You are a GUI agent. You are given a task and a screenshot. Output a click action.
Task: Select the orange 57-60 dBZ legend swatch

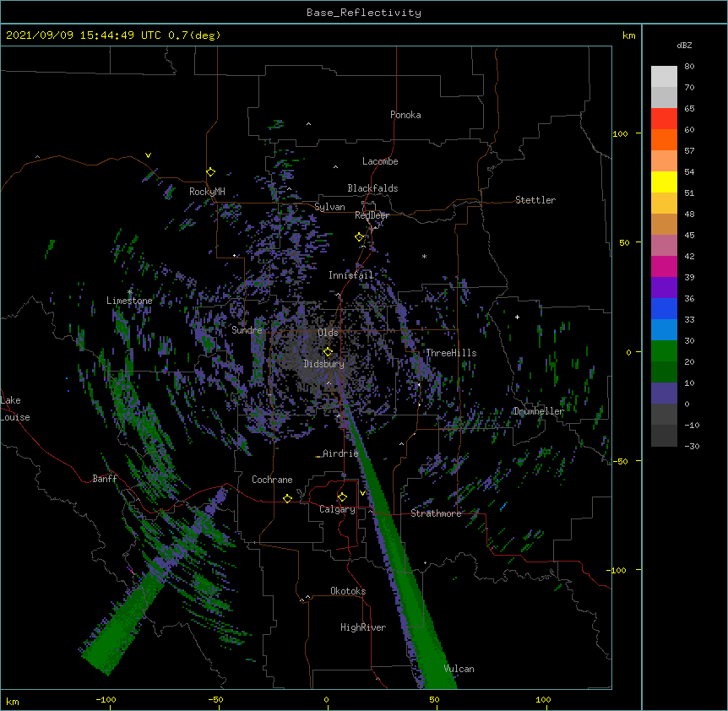coord(664,140)
